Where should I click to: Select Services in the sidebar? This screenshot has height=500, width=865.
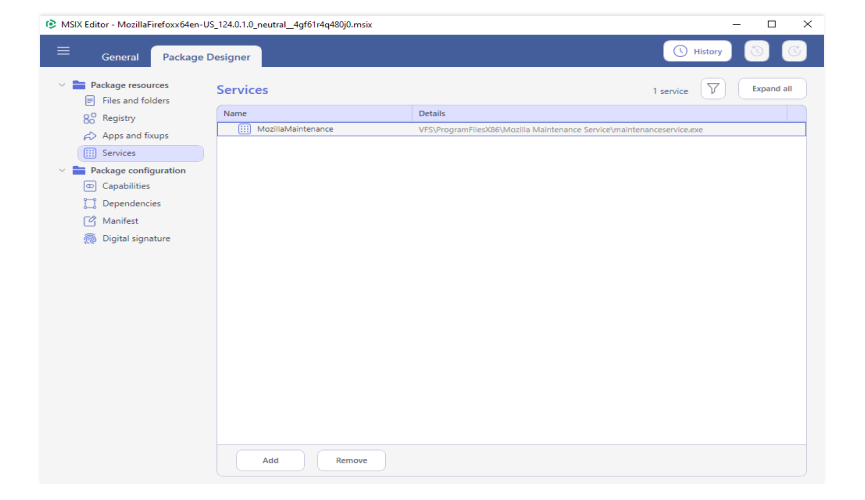pyautogui.click(x=141, y=153)
